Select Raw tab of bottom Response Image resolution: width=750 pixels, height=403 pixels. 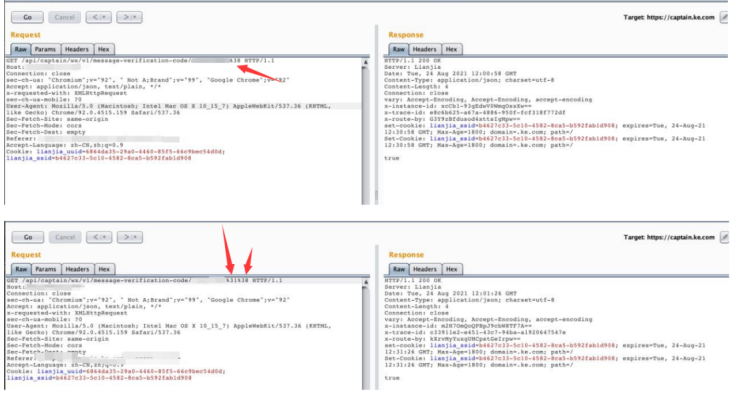click(399, 269)
